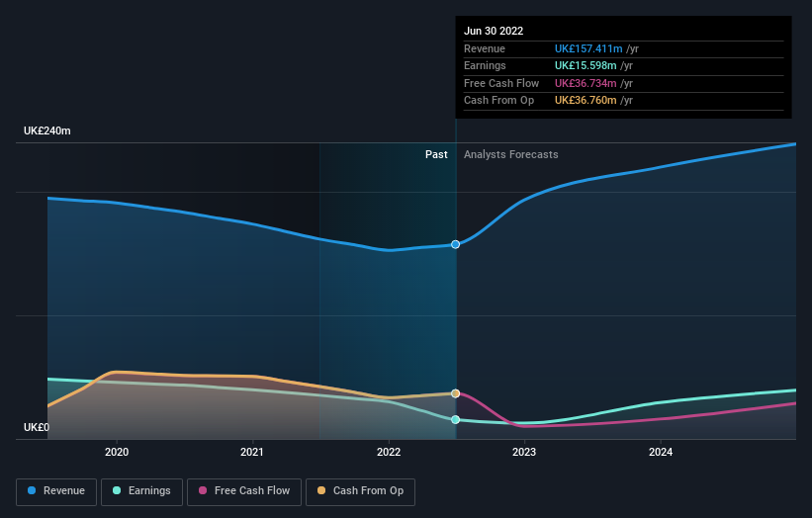The width and height of the screenshot is (812, 518).
Task: Toggle the Revenue legend button
Action: pyautogui.click(x=56, y=491)
